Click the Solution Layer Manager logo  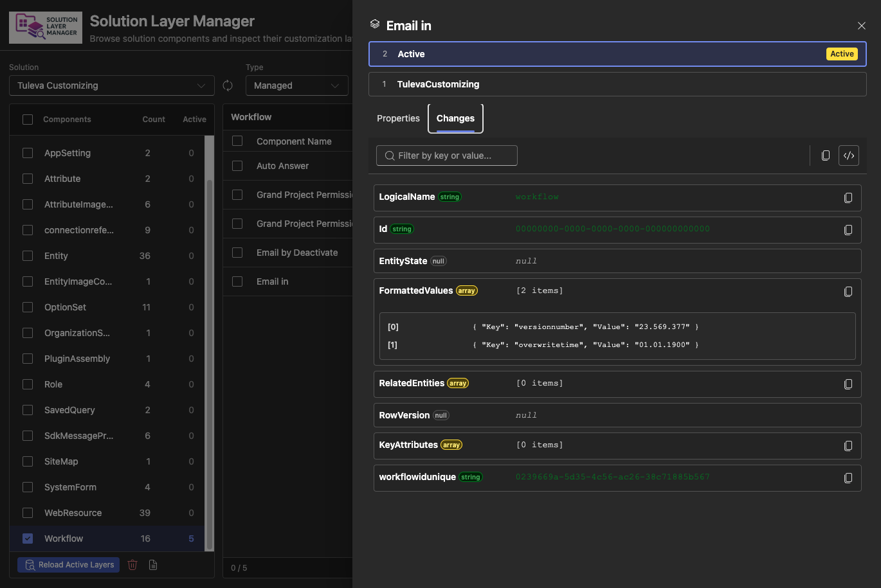point(46,28)
